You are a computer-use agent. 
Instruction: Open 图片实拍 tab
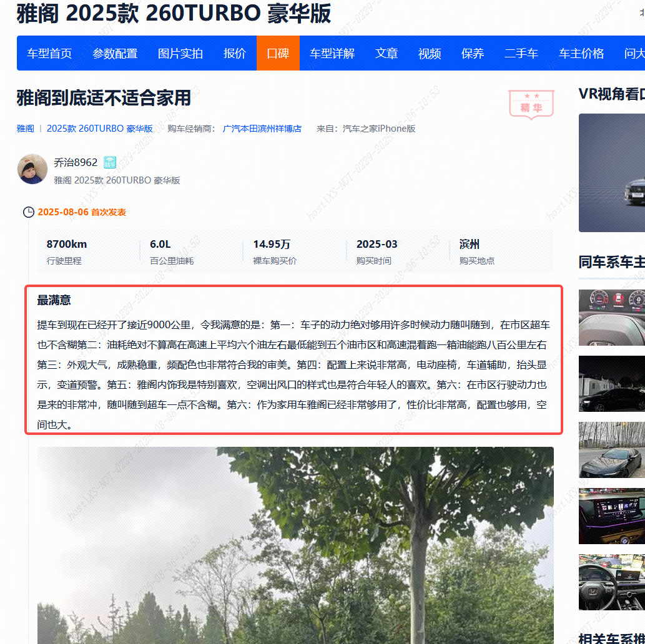click(180, 54)
